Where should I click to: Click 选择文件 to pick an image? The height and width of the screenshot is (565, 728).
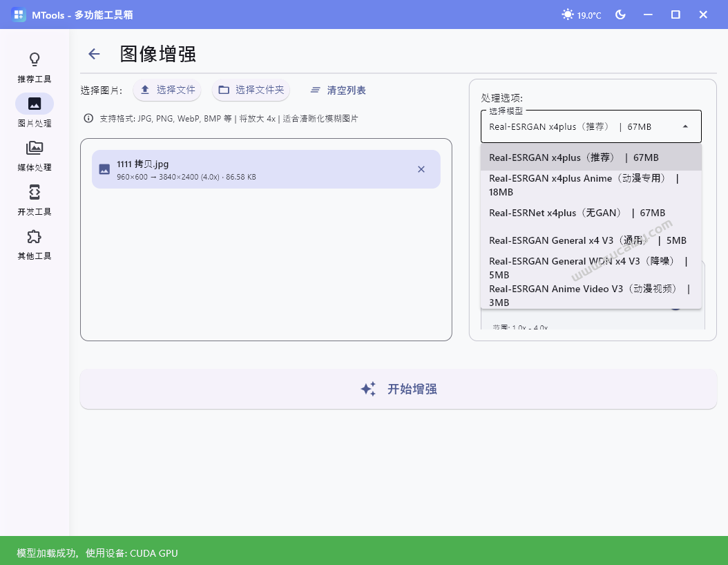click(x=169, y=90)
